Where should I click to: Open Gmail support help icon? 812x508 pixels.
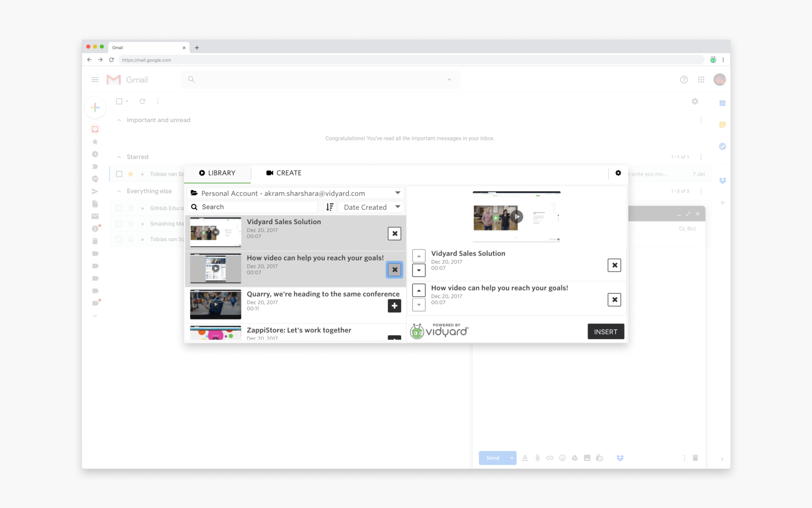[684, 80]
